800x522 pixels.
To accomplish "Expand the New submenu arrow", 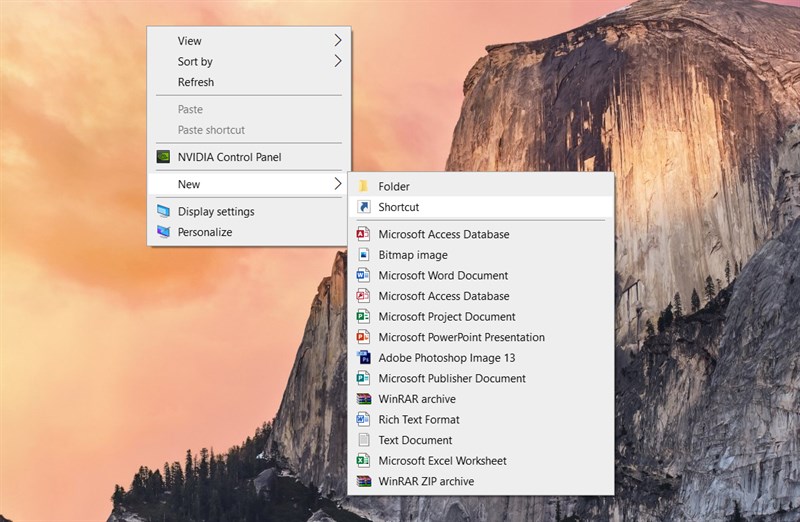I will [x=337, y=184].
